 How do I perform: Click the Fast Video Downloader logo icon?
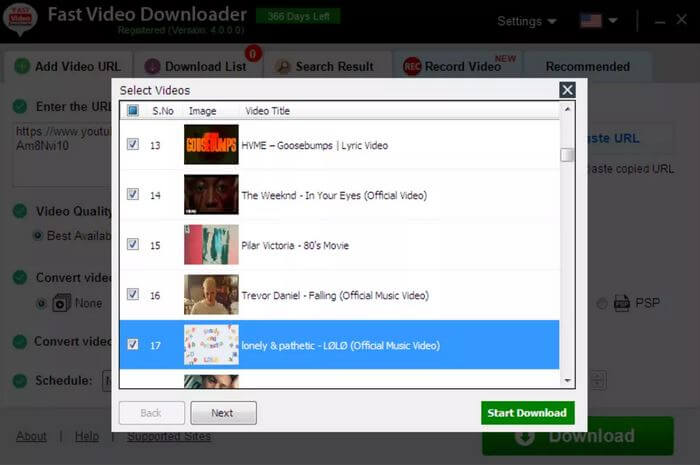[20, 19]
